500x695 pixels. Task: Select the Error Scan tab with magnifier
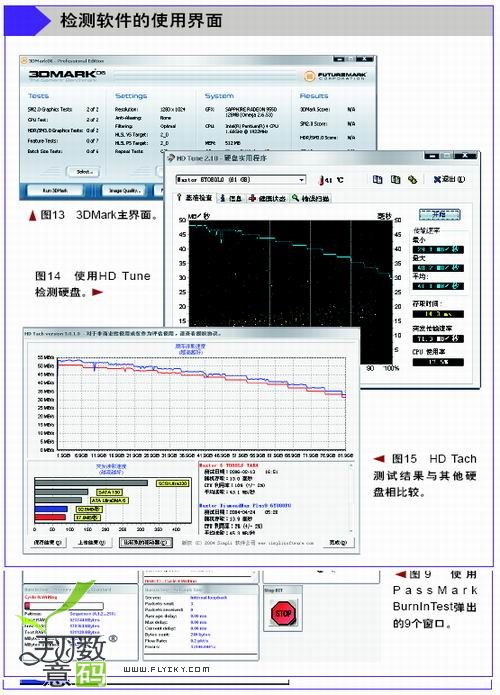click(x=311, y=198)
